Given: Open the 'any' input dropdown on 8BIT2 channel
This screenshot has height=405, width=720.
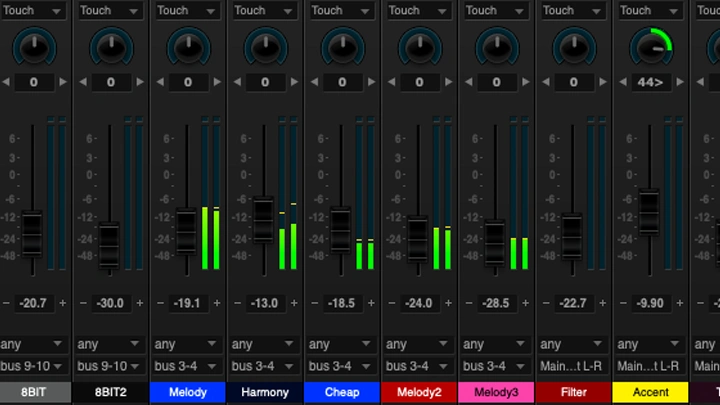Looking at the screenshot, I should 109,344.
